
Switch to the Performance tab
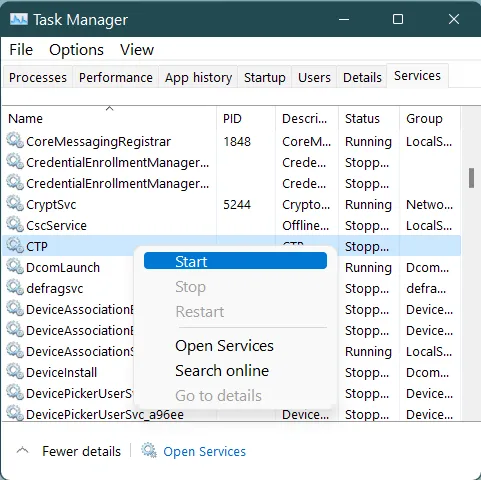click(x=116, y=77)
